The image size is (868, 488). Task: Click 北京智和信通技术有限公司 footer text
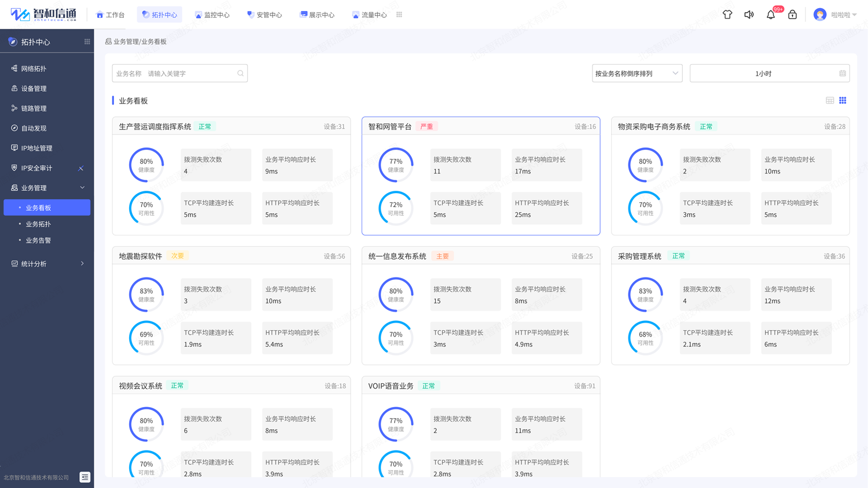click(36, 478)
